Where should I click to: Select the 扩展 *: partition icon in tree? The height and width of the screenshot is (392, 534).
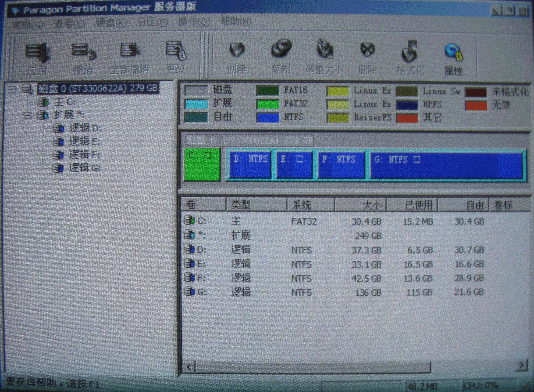pyautogui.click(x=43, y=116)
